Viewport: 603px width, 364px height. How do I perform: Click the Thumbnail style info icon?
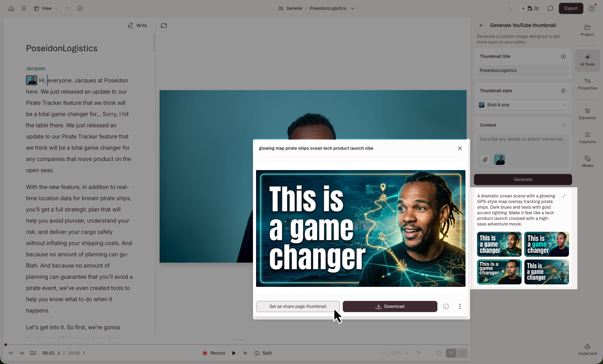[x=563, y=91]
